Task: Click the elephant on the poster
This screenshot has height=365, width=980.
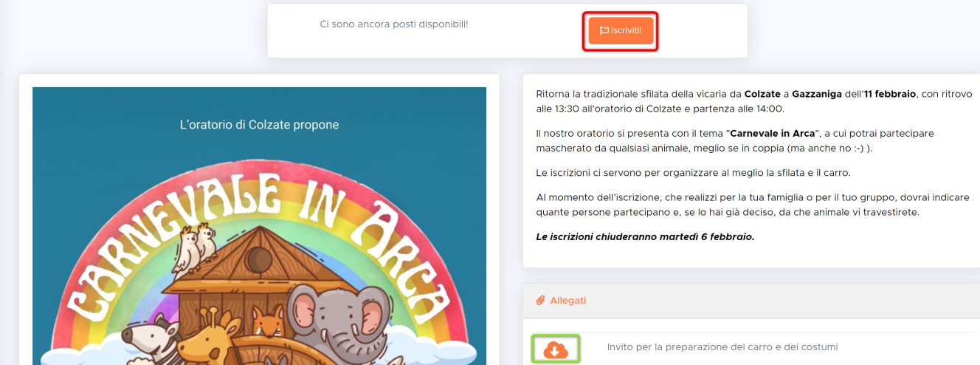Action: (x=333, y=319)
